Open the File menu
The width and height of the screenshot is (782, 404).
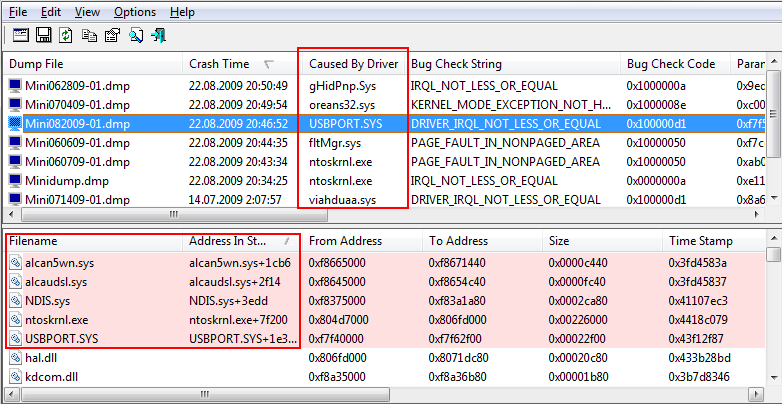pos(19,12)
